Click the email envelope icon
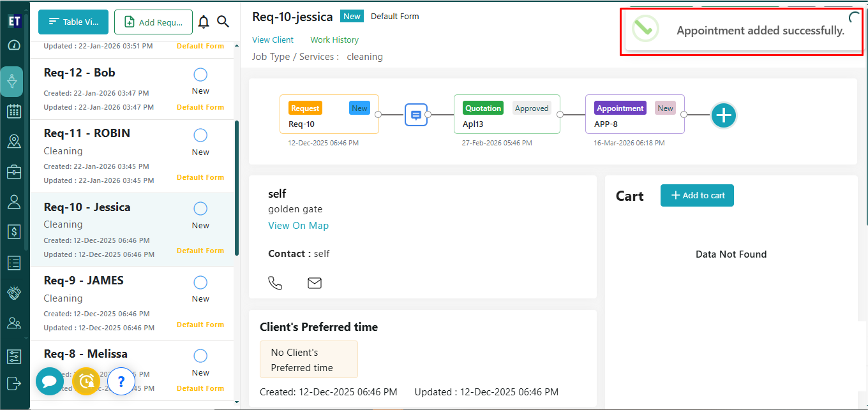This screenshot has height=410, width=868. 315,282
